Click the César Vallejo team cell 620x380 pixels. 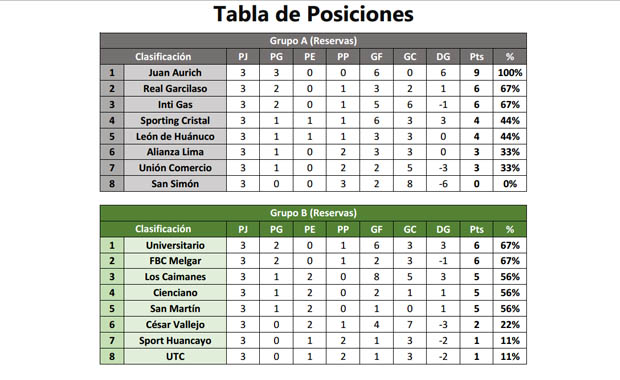pyautogui.click(x=175, y=325)
